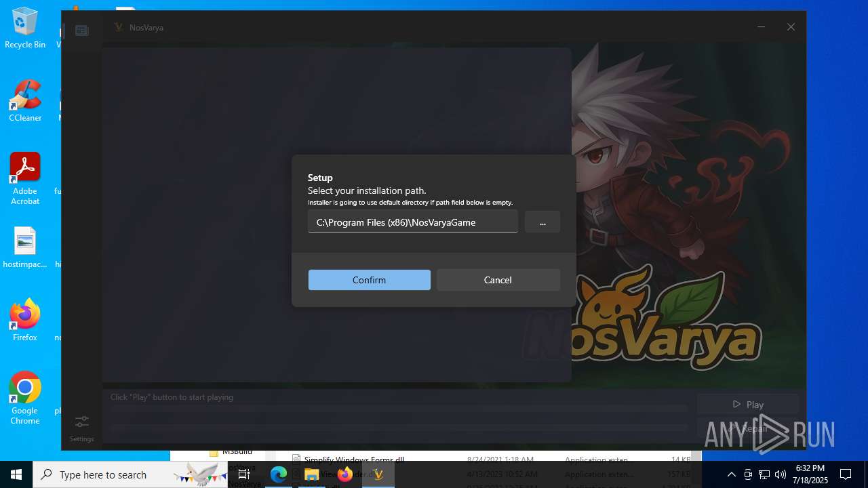Click the Play button in the launcher
Screen dimensions: 868x488
(748, 404)
